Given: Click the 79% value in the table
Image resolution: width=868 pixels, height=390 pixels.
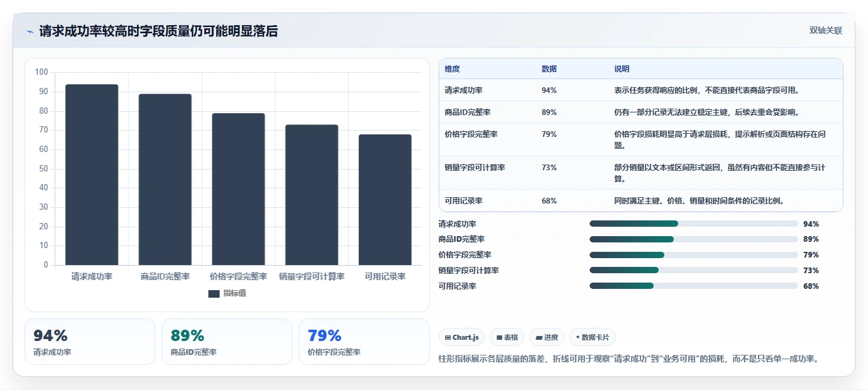Looking at the screenshot, I should click(549, 134).
